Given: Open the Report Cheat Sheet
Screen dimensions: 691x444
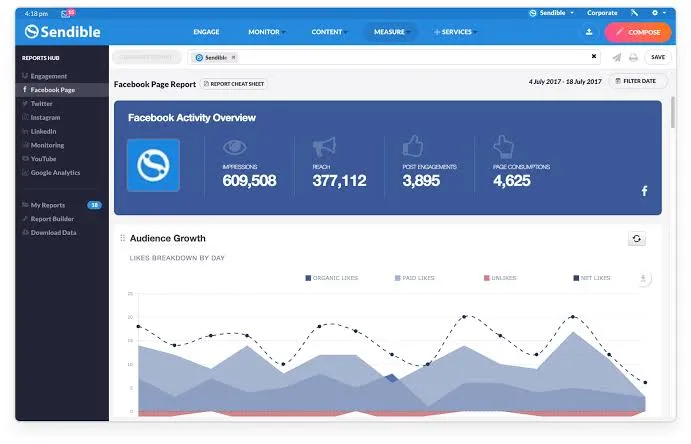Looking at the screenshot, I should pyautogui.click(x=233, y=84).
